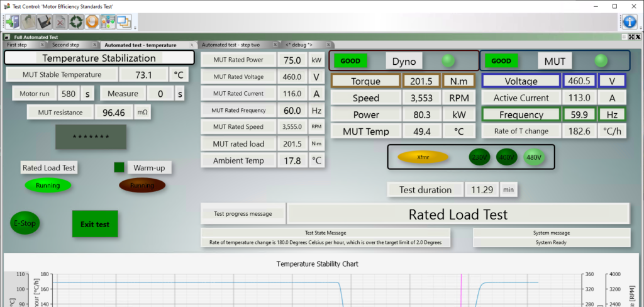Screen dimensions: 644x307
Task: Close the Second step tab
Action: pyautogui.click(x=94, y=45)
